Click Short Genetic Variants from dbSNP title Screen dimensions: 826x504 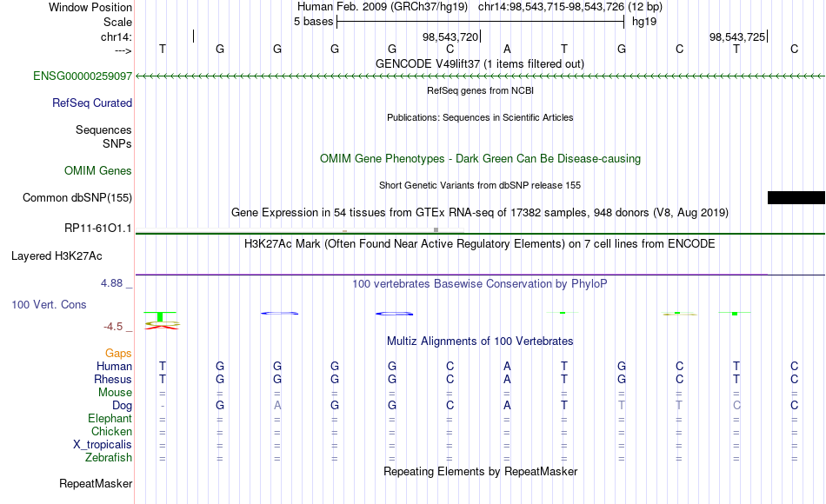click(480, 185)
